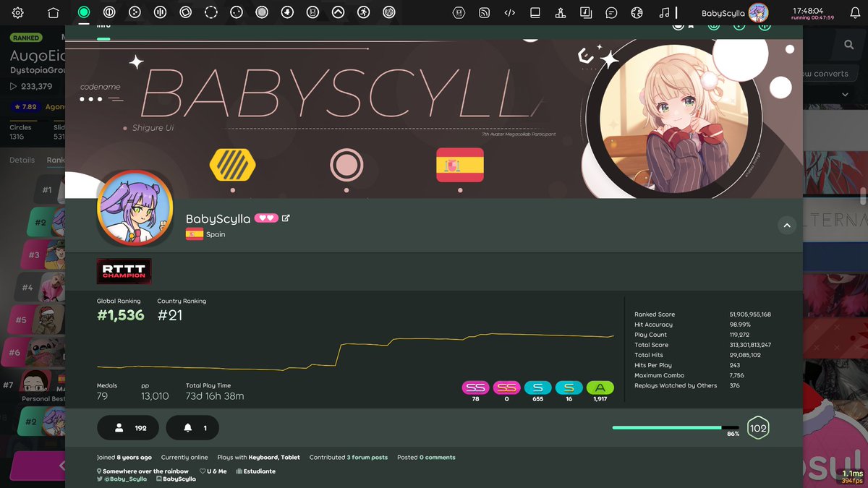Click the supporter hearts badge
The height and width of the screenshot is (488, 868).
pyautogui.click(x=265, y=218)
